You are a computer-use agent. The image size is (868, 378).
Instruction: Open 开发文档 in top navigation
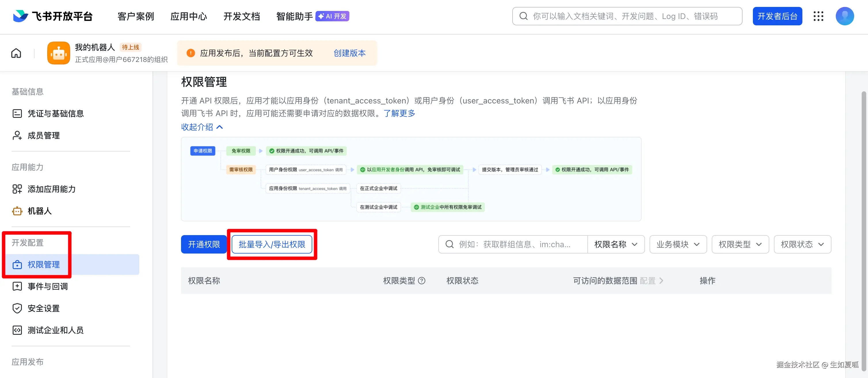click(241, 16)
